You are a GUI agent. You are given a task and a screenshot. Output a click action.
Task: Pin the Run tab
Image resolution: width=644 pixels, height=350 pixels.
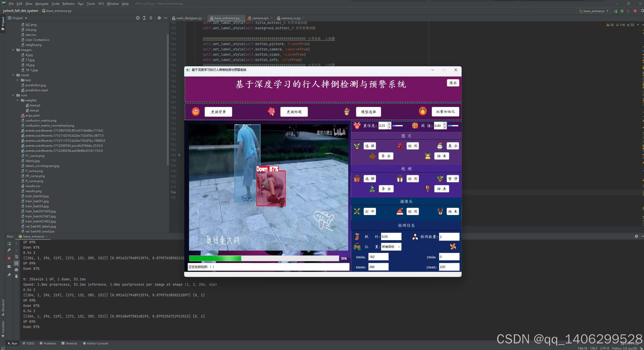coord(9,275)
